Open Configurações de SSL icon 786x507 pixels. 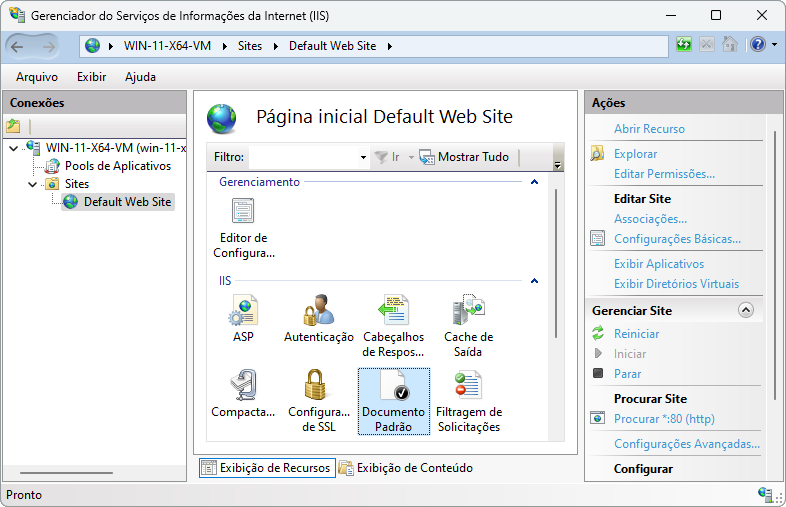click(318, 387)
